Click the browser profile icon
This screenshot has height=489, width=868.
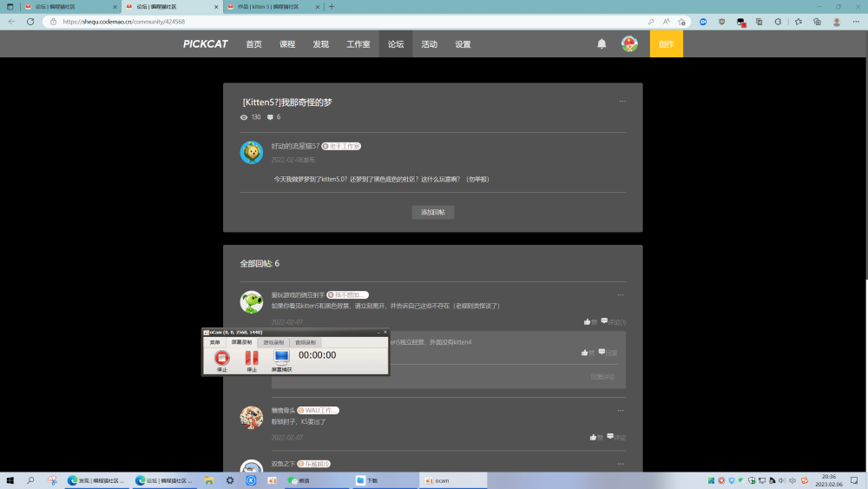(x=837, y=22)
